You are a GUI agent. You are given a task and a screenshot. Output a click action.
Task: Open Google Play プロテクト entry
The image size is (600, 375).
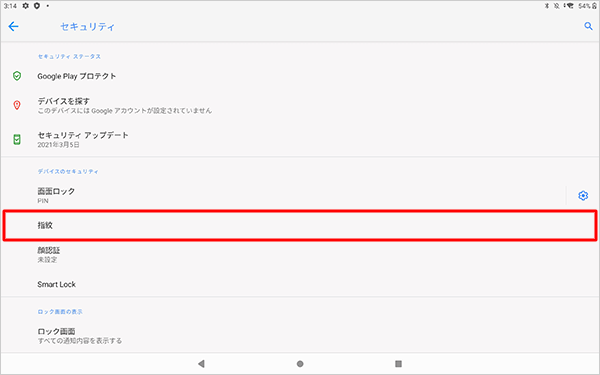pyautogui.click(x=300, y=76)
